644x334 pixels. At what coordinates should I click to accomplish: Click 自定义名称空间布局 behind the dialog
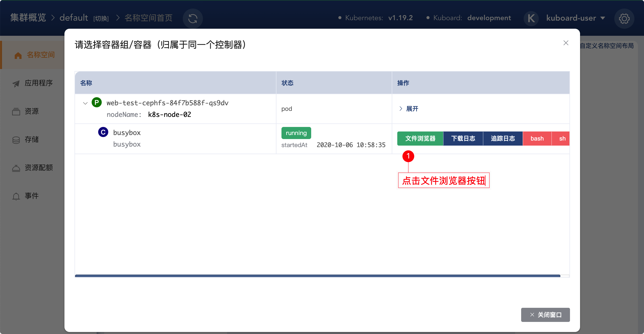click(607, 46)
